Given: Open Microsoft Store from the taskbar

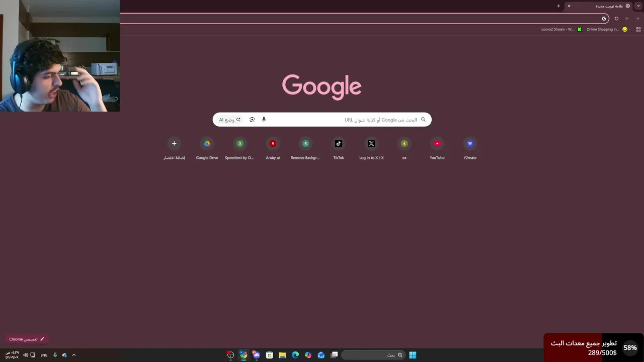Looking at the screenshot, I should (x=269, y=355).
